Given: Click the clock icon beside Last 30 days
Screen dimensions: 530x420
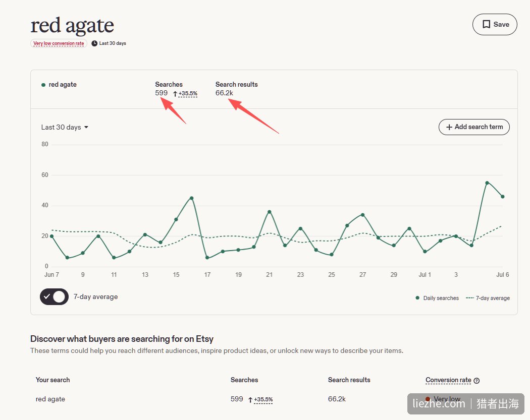Looking at the screenshot, I should pyautogui.click(x=94, y=43).
